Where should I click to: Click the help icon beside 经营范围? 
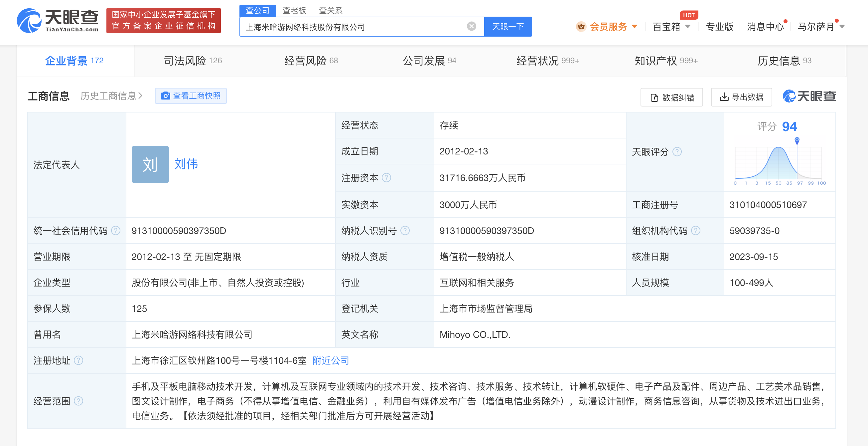click(78, 401)
